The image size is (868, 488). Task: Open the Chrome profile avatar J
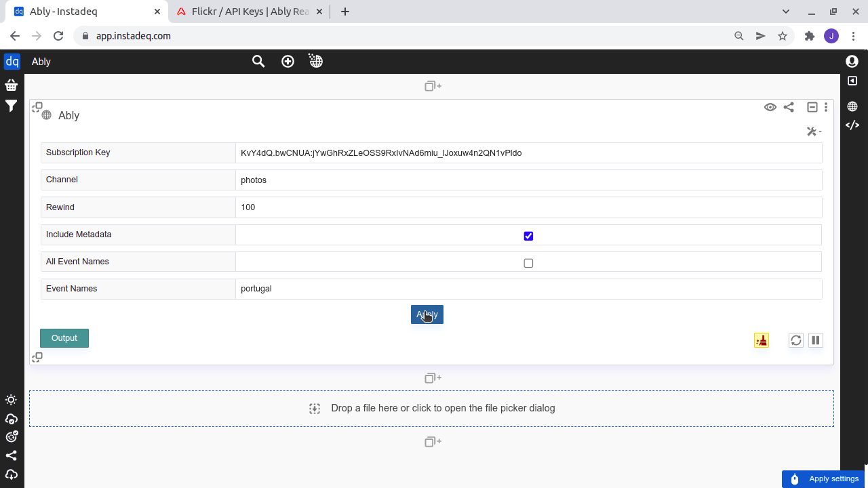coord(831,36)
